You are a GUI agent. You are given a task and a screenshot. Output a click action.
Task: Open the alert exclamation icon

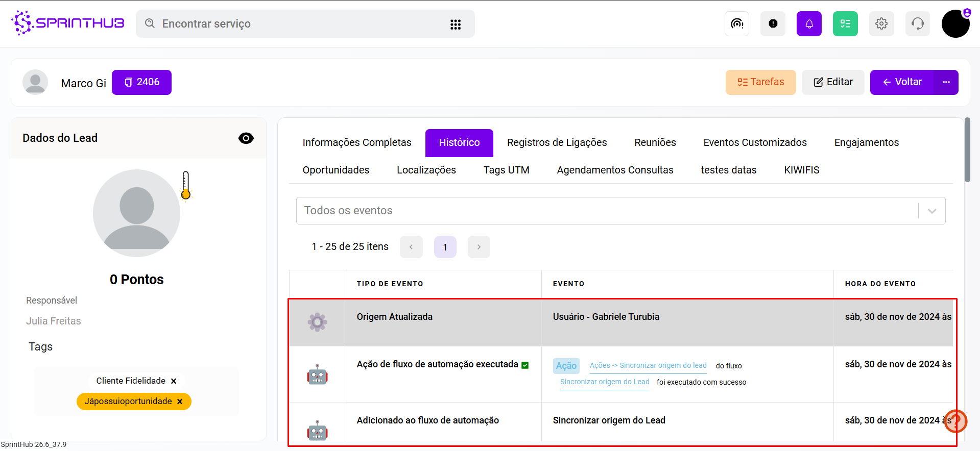773,23
